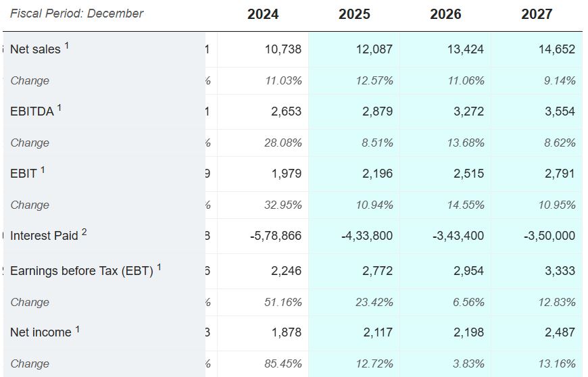Click the Interest Paid row label

point(44,236)
